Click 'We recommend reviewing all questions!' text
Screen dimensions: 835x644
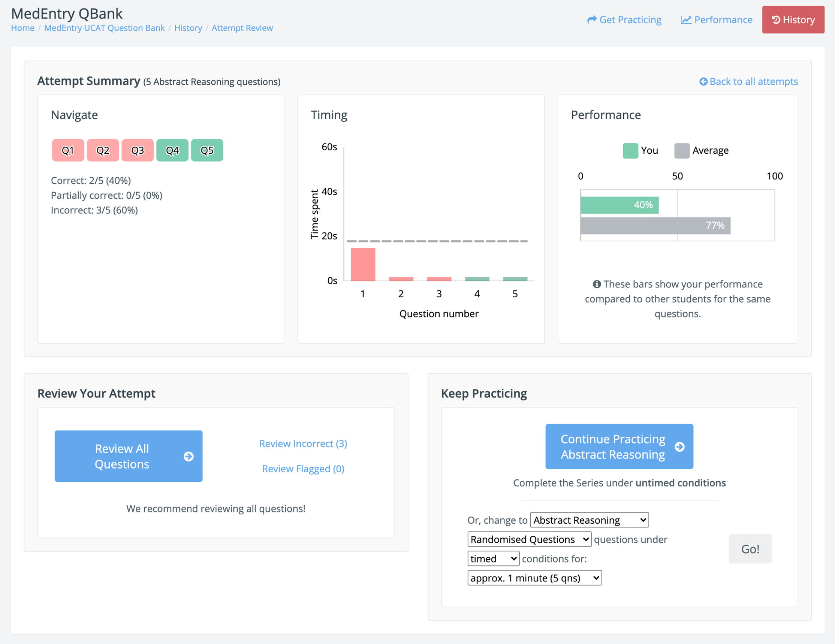[216, 509]
